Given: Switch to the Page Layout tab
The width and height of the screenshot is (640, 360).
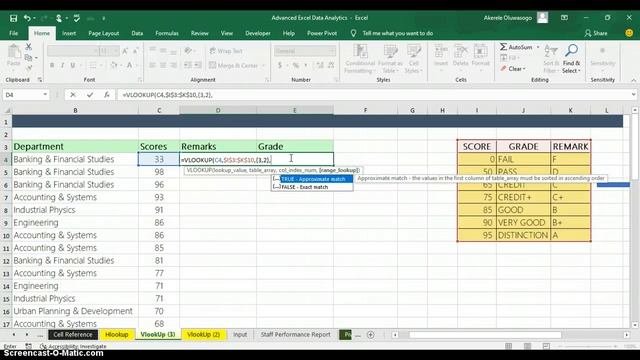Looking at the screenshot, I should point(104,33).
